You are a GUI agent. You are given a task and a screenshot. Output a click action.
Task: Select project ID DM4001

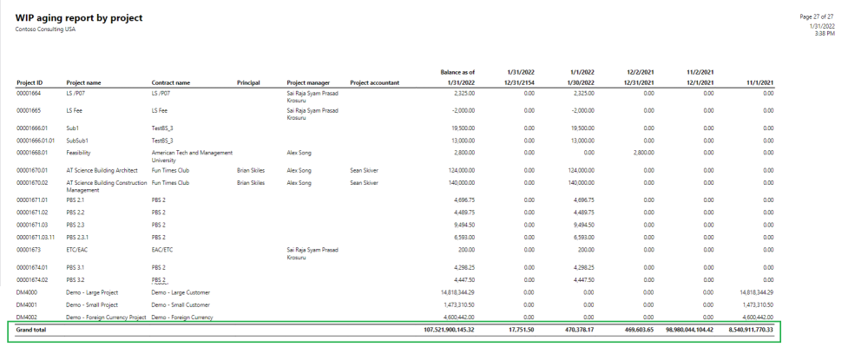[26, 305]
